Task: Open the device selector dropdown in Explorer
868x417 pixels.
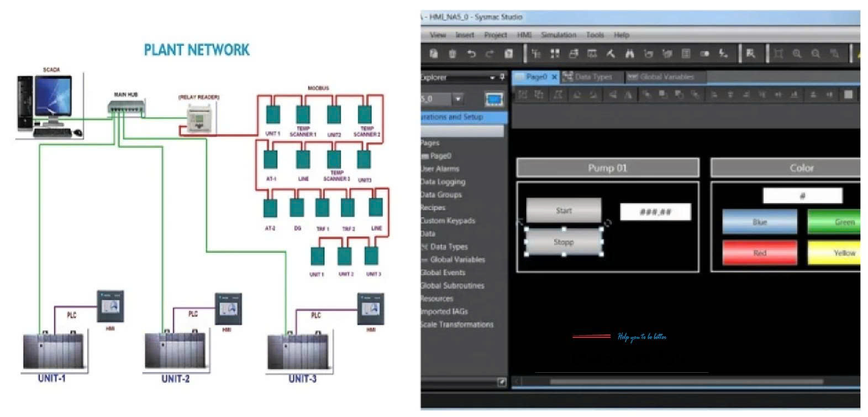Action: [457, 100]
